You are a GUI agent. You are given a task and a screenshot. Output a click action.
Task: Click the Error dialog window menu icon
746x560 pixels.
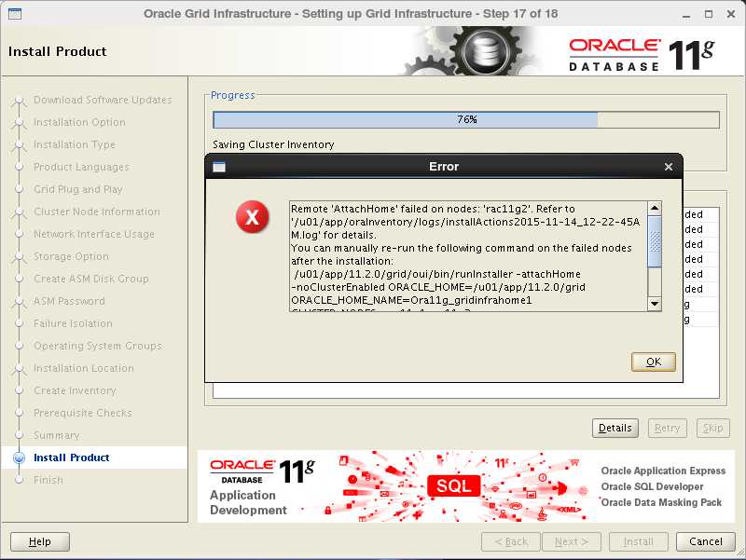pos(219,167)
